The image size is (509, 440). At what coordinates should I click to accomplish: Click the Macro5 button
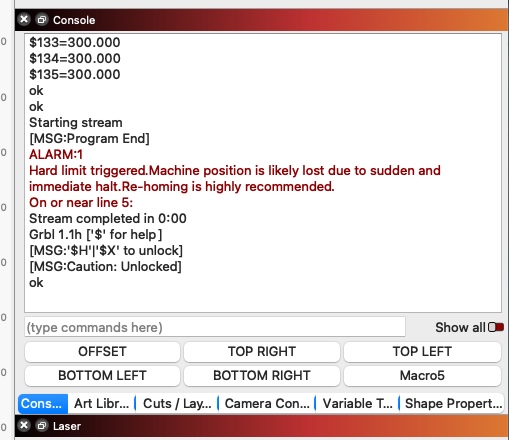(422, 376)
